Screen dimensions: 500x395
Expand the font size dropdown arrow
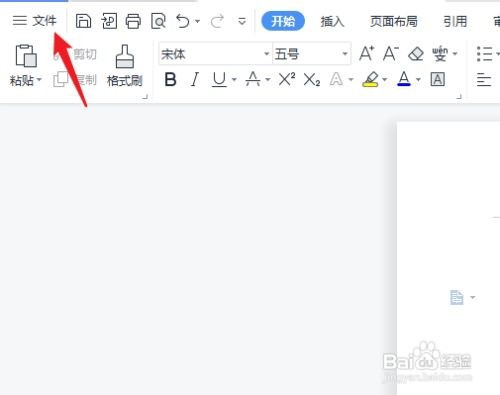[x=345, y=54]
